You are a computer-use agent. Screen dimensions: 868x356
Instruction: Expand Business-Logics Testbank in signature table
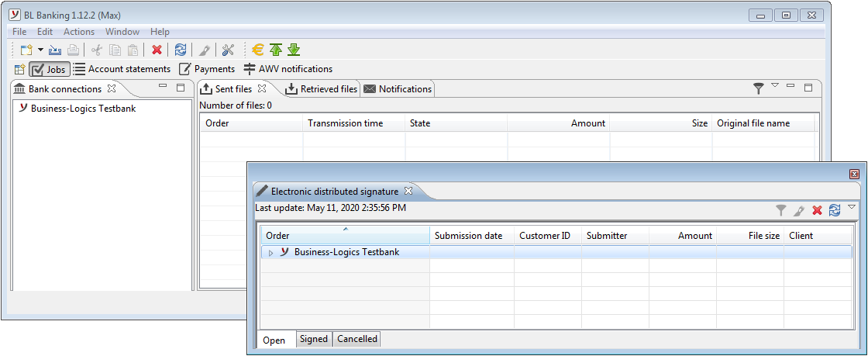coord(271,253)
